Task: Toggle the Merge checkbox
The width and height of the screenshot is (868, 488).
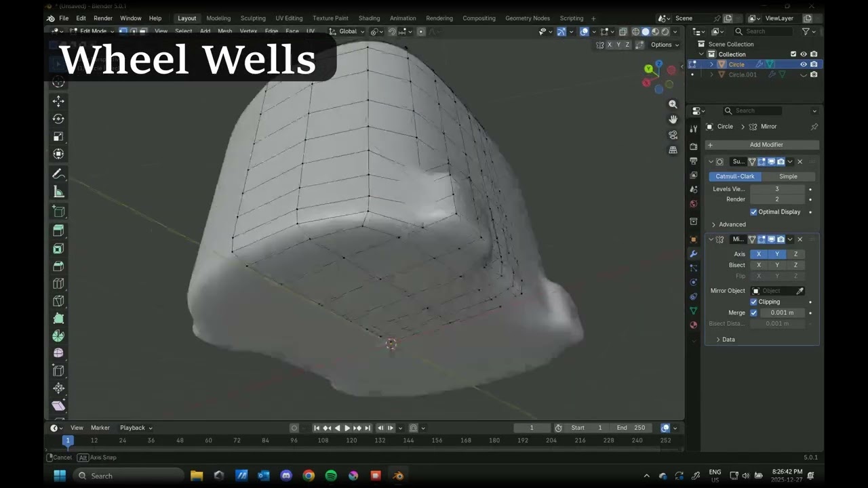Action: tap(753, 312)
